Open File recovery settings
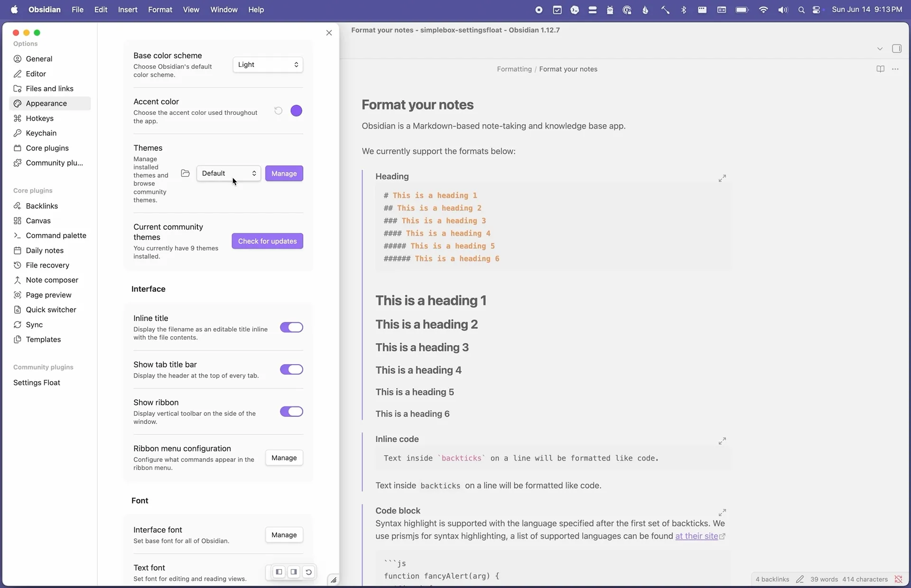The image size is (911, 588). 50,265
